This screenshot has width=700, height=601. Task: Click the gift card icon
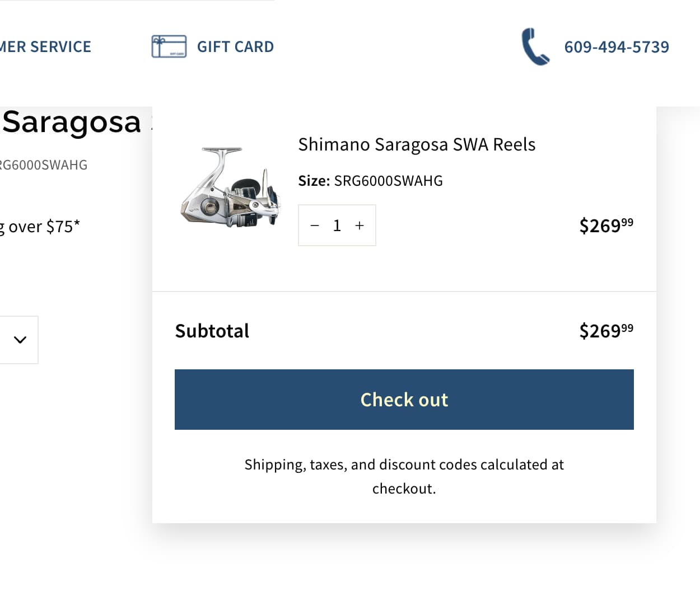[x=169, y=46]
